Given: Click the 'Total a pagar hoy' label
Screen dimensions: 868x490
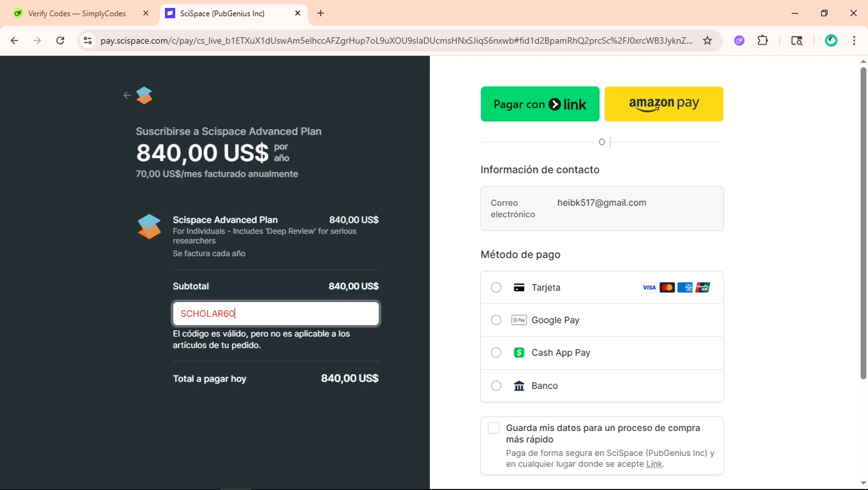Looking at the screenshot, I should (x=209, y=379).
